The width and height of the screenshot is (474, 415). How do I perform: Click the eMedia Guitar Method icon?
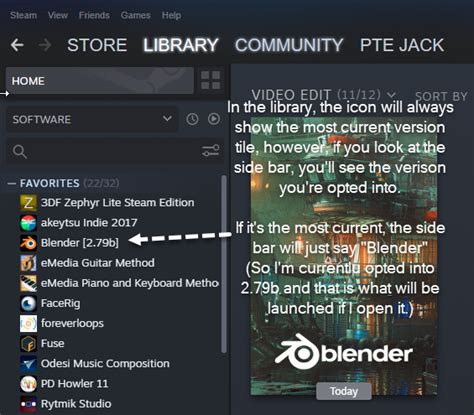tap(28, 263)
